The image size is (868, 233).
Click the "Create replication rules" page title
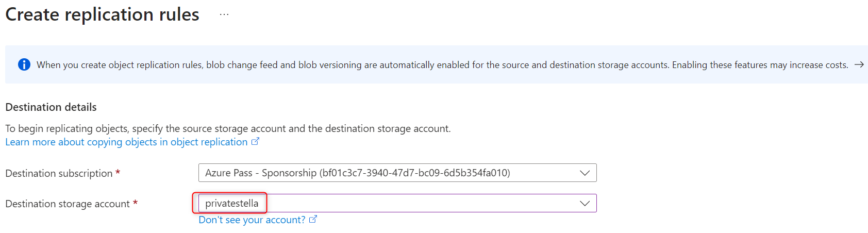[x=102, y=14]
